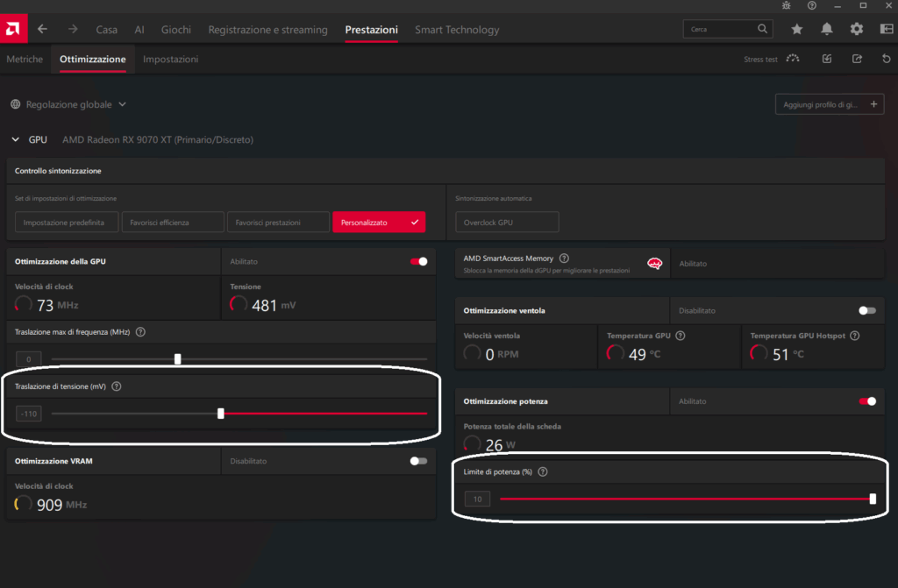
Task: Enable Ottimizzazione ventola switch
Action: pos(867,310)
